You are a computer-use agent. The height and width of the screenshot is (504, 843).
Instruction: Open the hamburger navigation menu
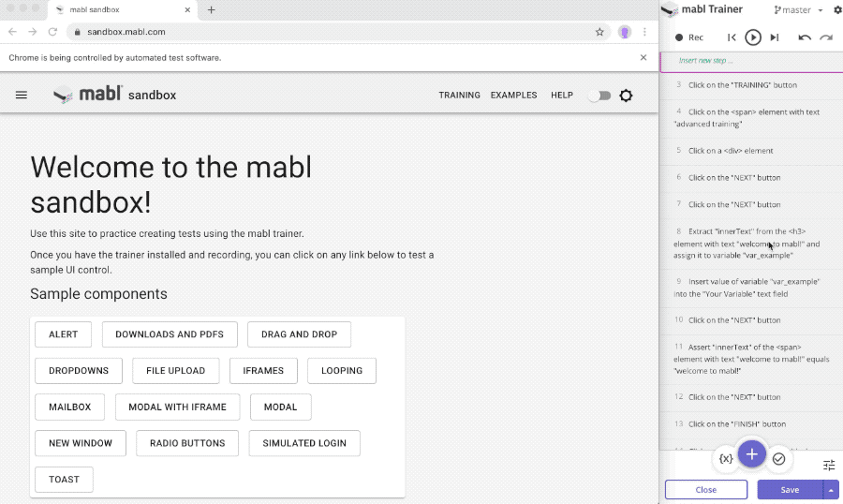[x=21, y=96]
